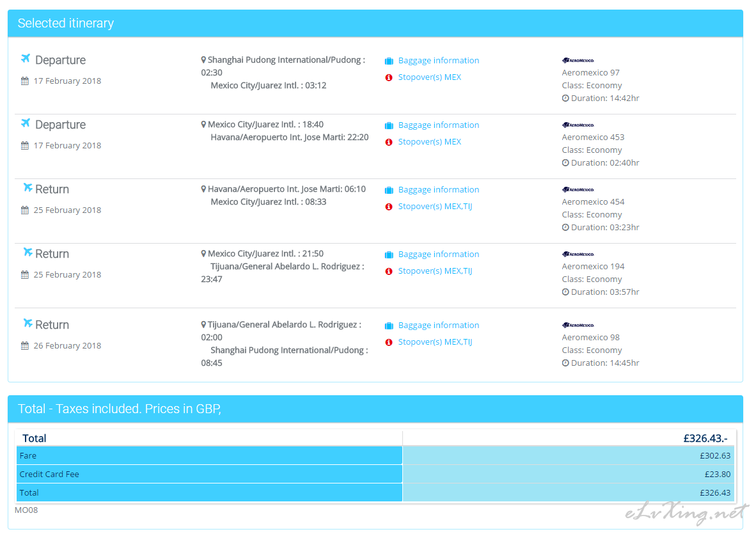Click plane icon of Mexico City Departure segment
This screenshot has height=534, width=756.
click(x=26, y=123)
